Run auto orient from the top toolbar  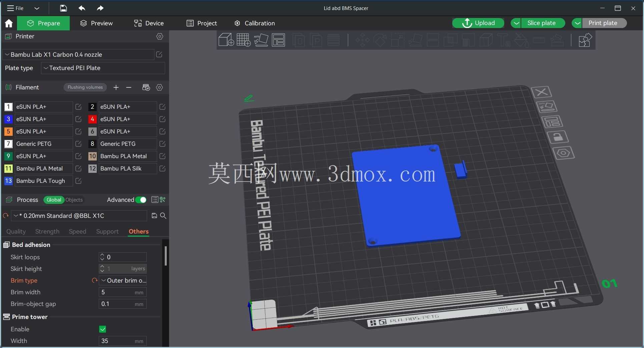click(261, 40)
